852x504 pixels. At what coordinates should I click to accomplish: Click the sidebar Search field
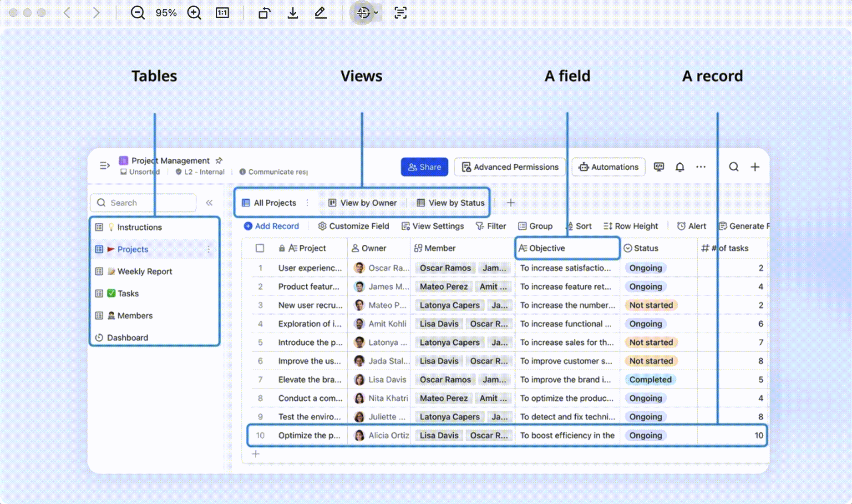pos(143,203)
